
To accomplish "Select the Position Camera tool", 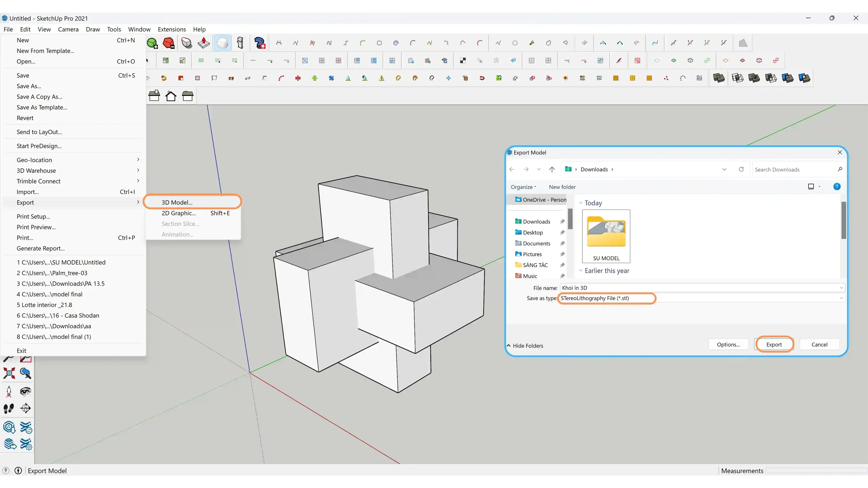I will (9, 391).
